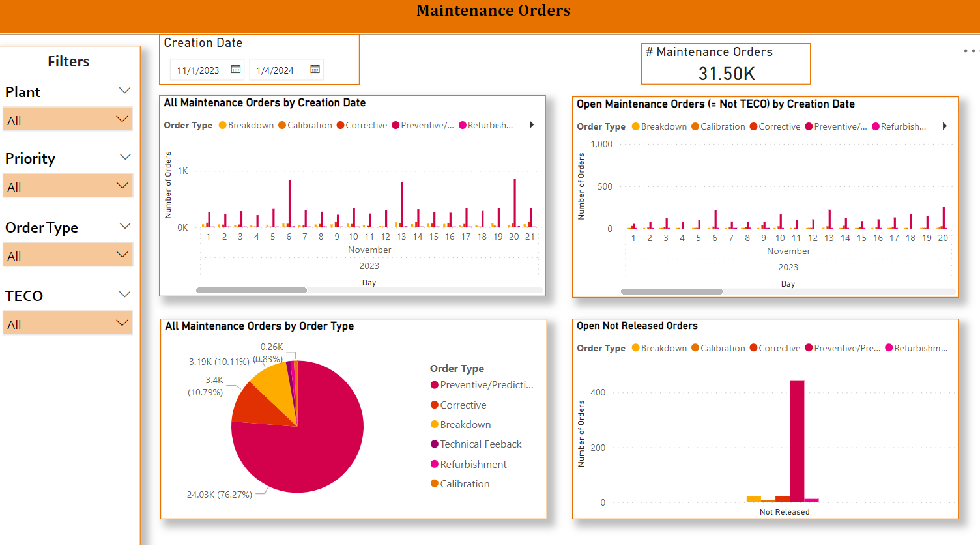Image resolution: width=980 pixels, height=546 pixels.
Task: Click the 11/1/2023 start date field
Action: pos(199,70)
